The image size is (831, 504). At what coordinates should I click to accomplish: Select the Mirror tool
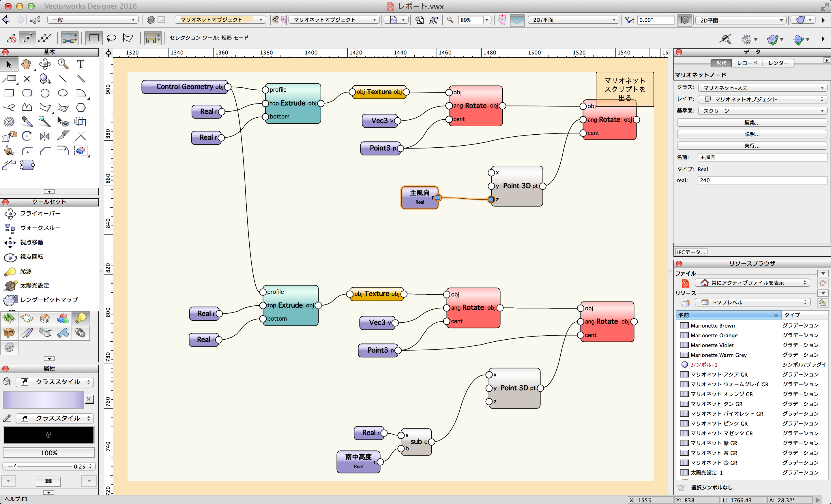click(45, 136)
